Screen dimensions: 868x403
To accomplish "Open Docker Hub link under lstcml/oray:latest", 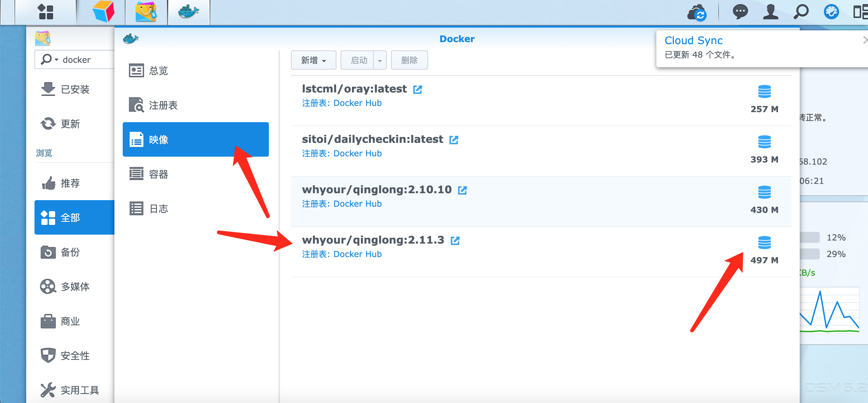I will click(357, 103).
